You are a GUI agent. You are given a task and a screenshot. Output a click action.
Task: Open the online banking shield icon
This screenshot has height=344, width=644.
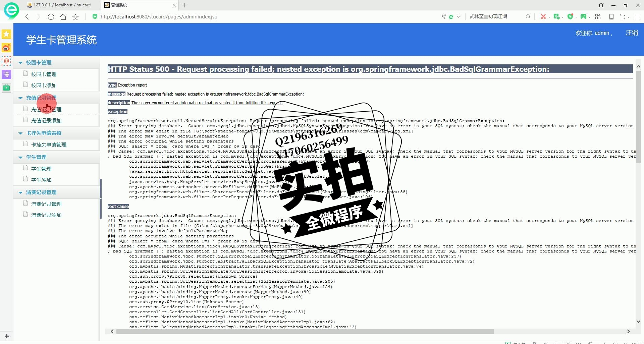(570, 16)
